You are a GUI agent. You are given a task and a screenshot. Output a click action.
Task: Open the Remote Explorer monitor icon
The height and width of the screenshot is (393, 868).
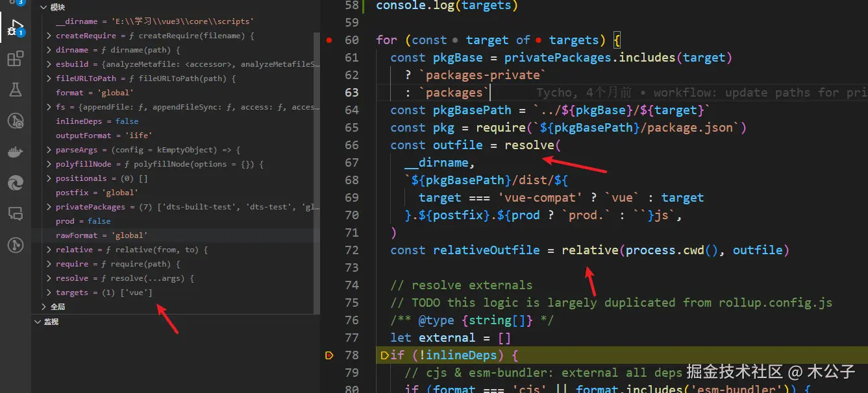click(15, 213)
